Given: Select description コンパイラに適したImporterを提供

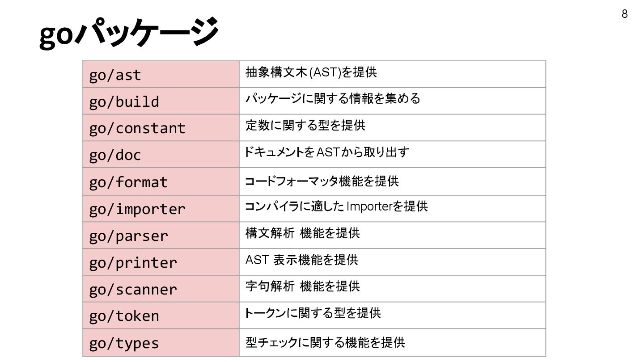Looking at the screenshot, I should coord(336,206).
